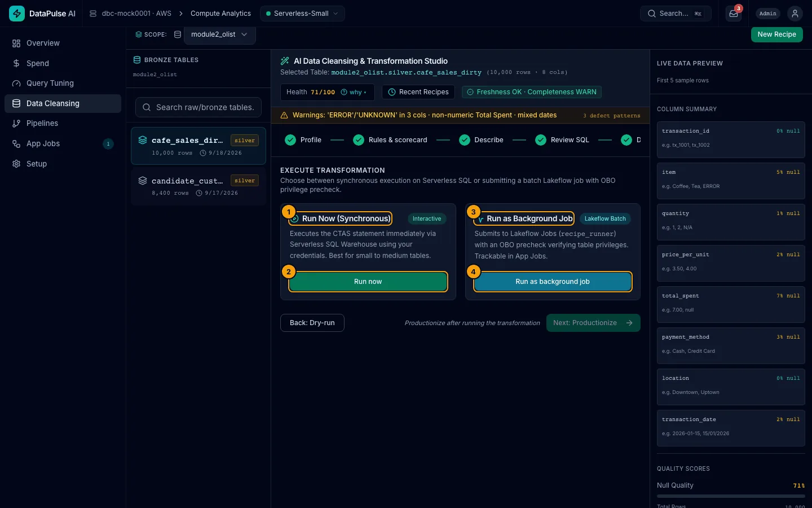Click the Setup gear icon
The image size is (812, 508).
click(16, 164)
